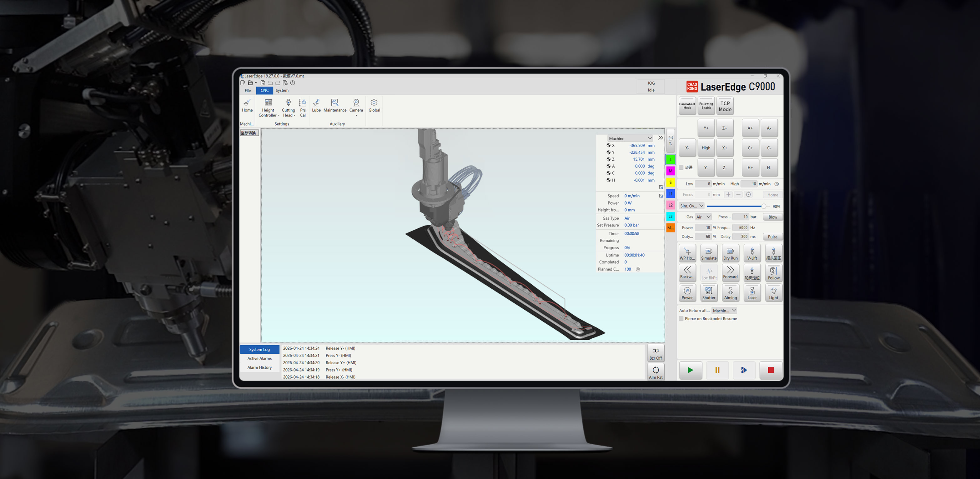
Task: Switch to the System ribbon tab
Action: click(x=282, y=91)
